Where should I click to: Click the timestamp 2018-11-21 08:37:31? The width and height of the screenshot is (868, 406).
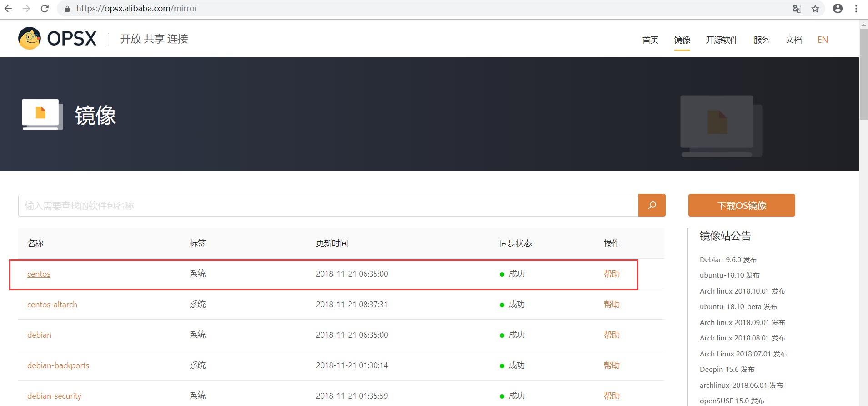(x=352, y=304)
